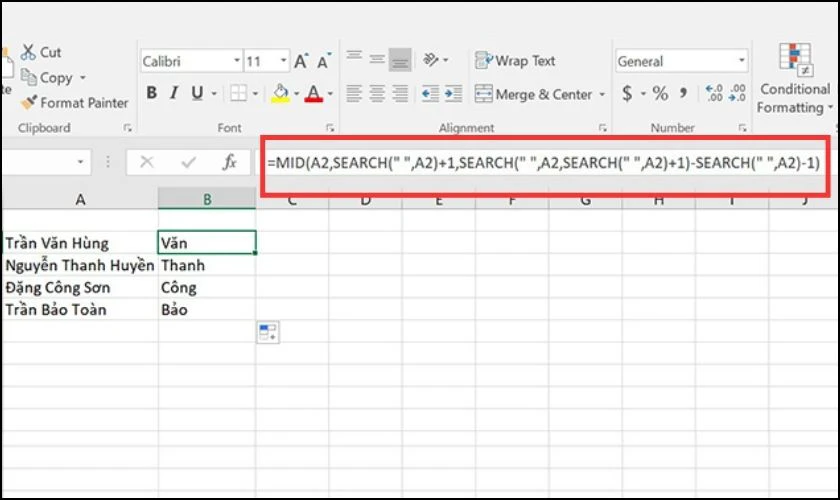Screen dimensions: 840x500
Task: Confirm formula entry with checkmark
Action: (x=188, y=162)
